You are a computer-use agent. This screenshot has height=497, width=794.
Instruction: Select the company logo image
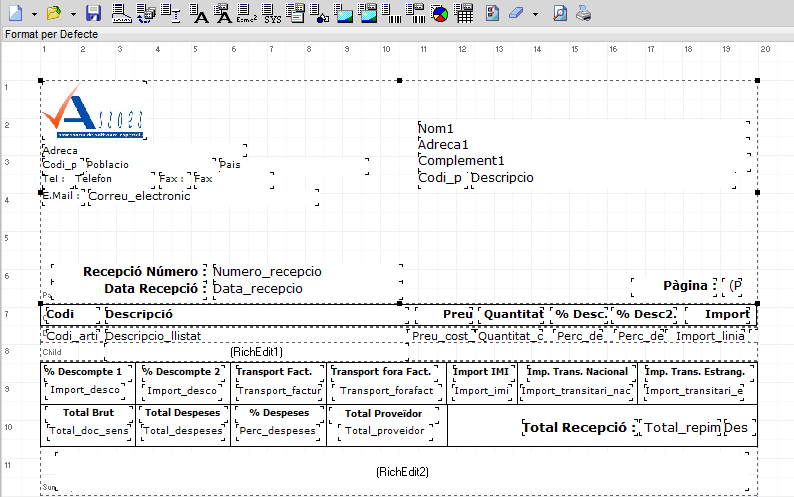tap(94, 110)
